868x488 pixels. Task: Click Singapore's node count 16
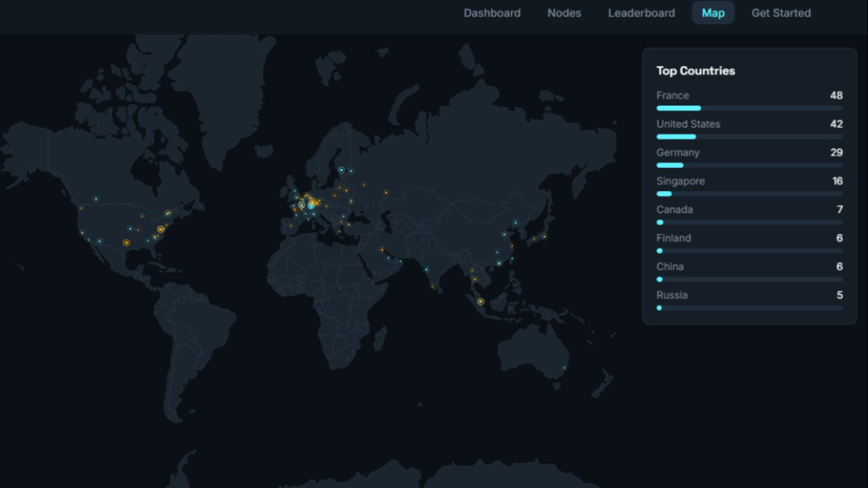(x=837, y=181)
